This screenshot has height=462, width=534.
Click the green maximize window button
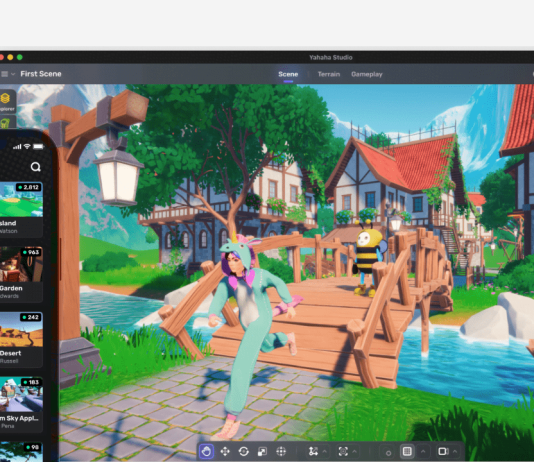[x=20, y=57]
